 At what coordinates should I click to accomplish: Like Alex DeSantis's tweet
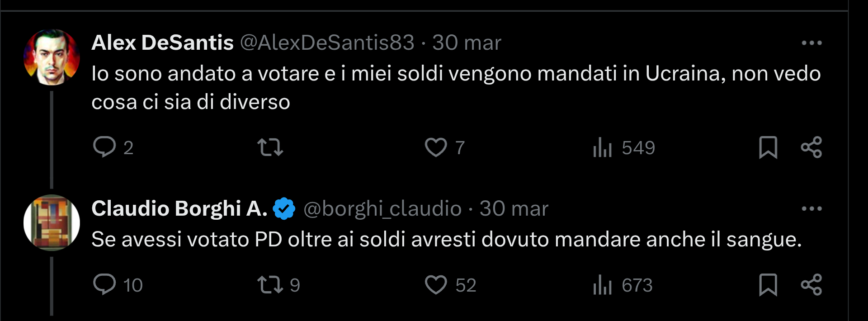tap(437, 147)
